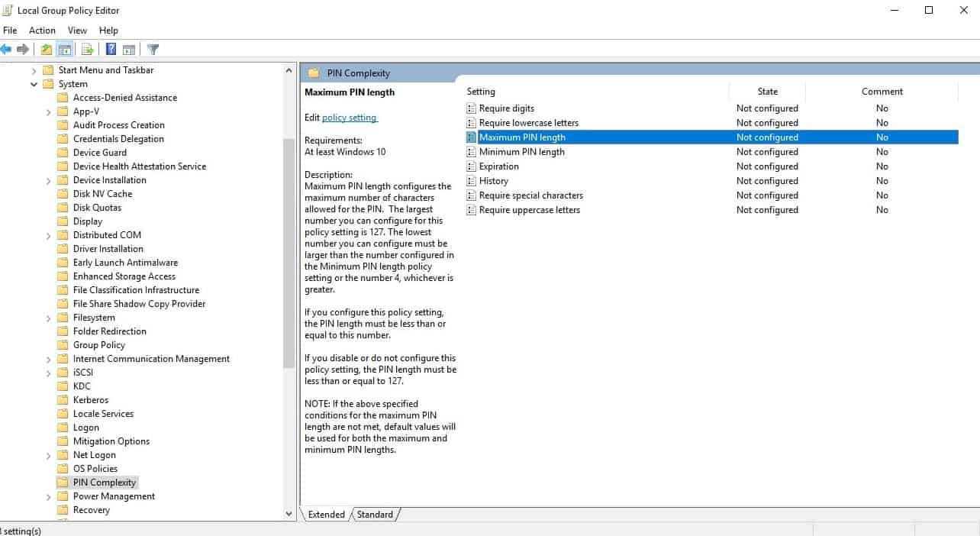Screen dimensions: 980x536
Task: Toggle the Show/Hide Action Pane icon
Action: click(x=129, y=50)
